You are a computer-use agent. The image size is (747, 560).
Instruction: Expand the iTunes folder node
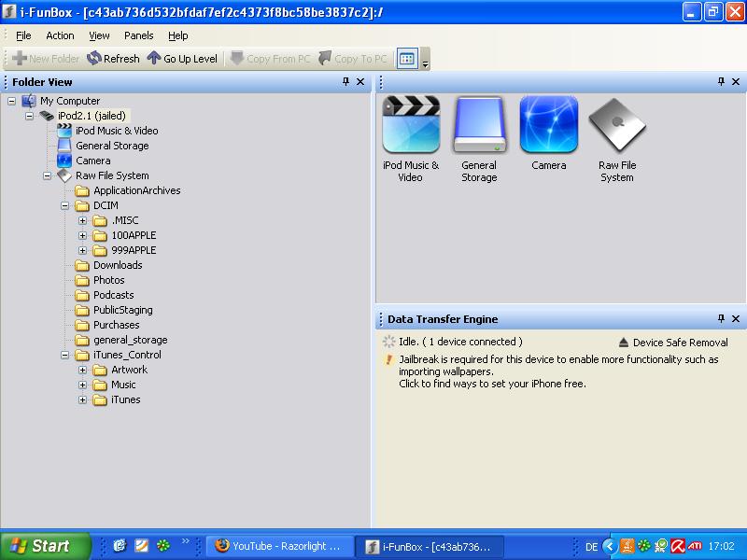pyautogui.click(x=82, y=399)
